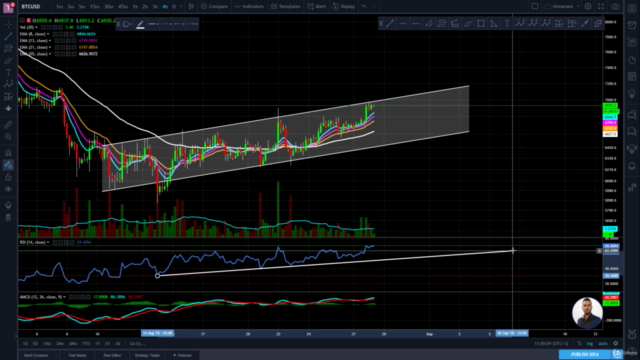Open notifications bell in right sidebar
This screenshot has height=360, width=640.
coord(632,166)
